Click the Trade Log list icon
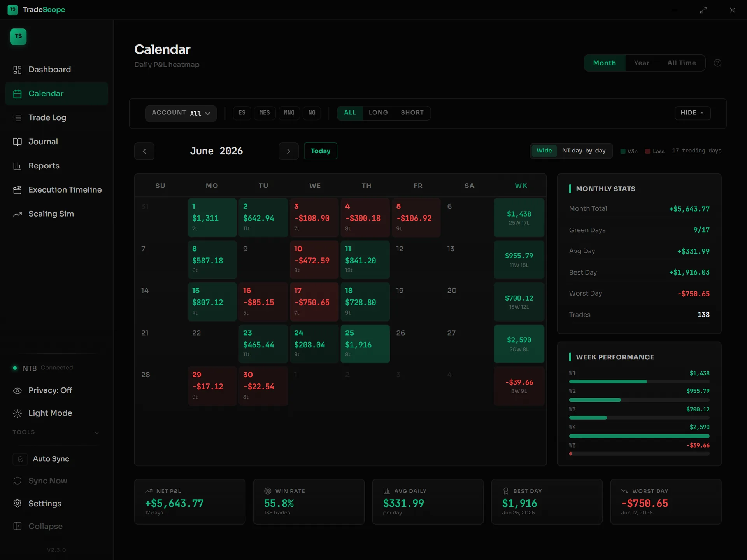 17,118
